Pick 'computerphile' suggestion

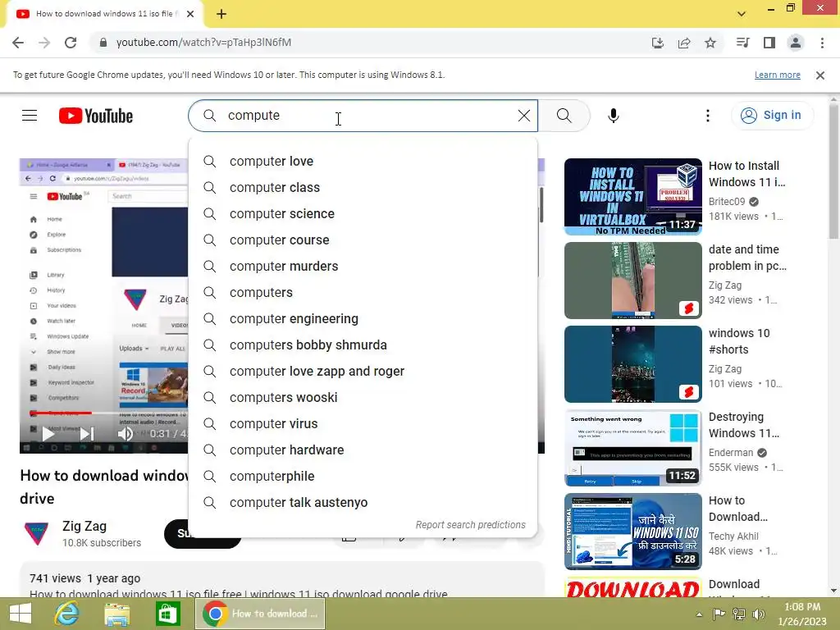pos(363,477)
